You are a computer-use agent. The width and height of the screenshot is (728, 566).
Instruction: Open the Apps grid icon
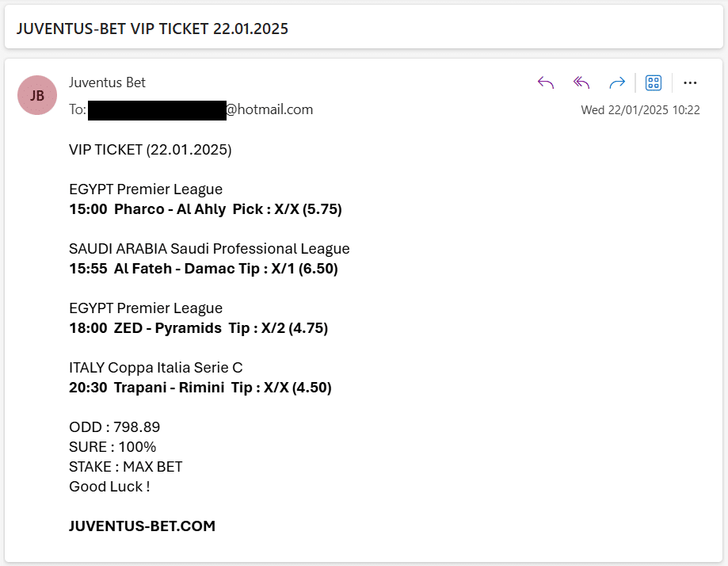pyautogui.click(x=654, y=82)
